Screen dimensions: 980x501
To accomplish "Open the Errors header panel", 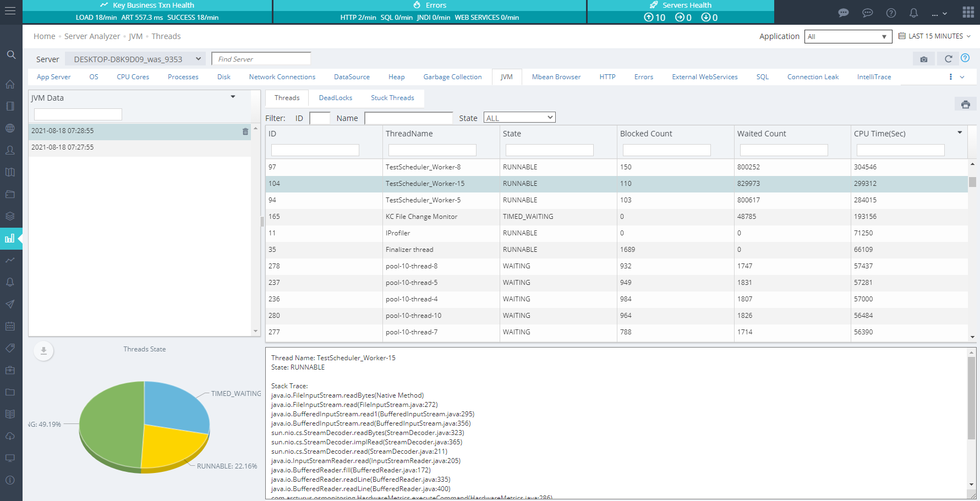I will (x=430, y=12).
